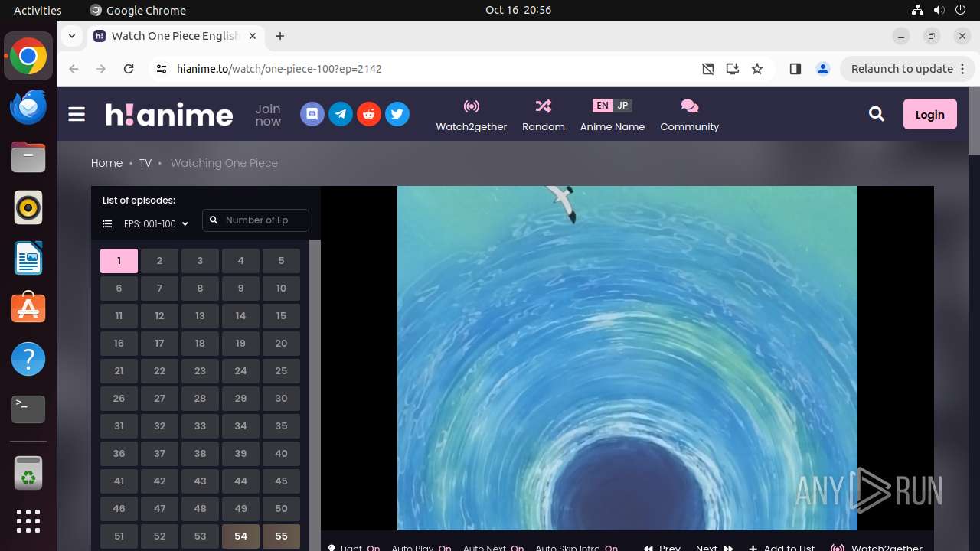Open Chrome profile avatar
Viewport: 980px width, 551px height.
point(823,69)
